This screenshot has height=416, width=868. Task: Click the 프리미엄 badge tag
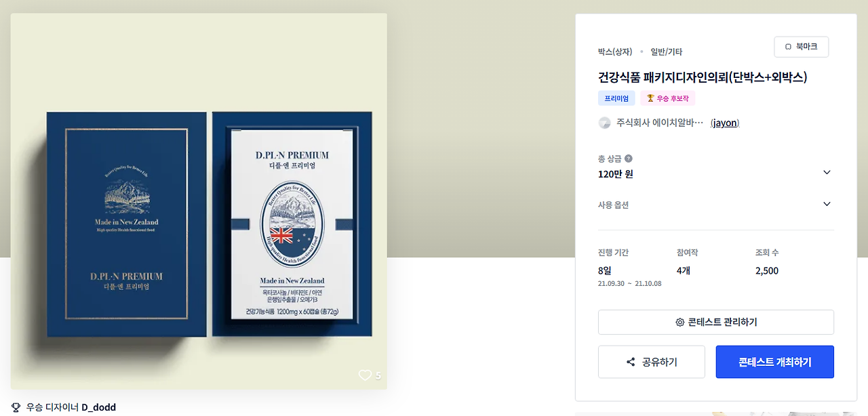pyautogui.click(x=616, y=98)
